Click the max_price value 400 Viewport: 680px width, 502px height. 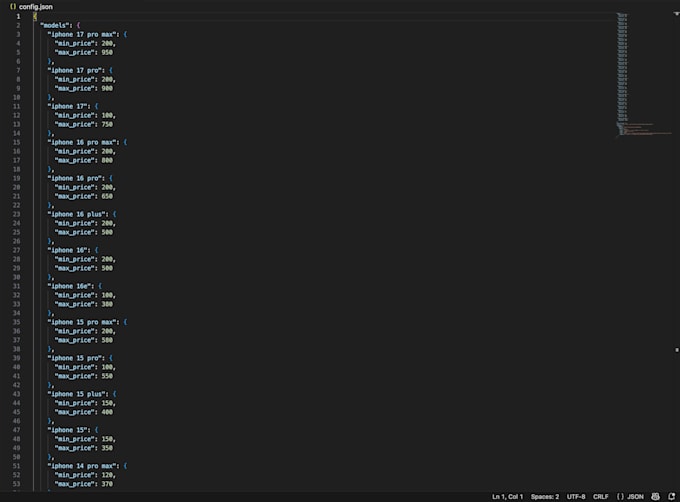click(x=107, y=412)
